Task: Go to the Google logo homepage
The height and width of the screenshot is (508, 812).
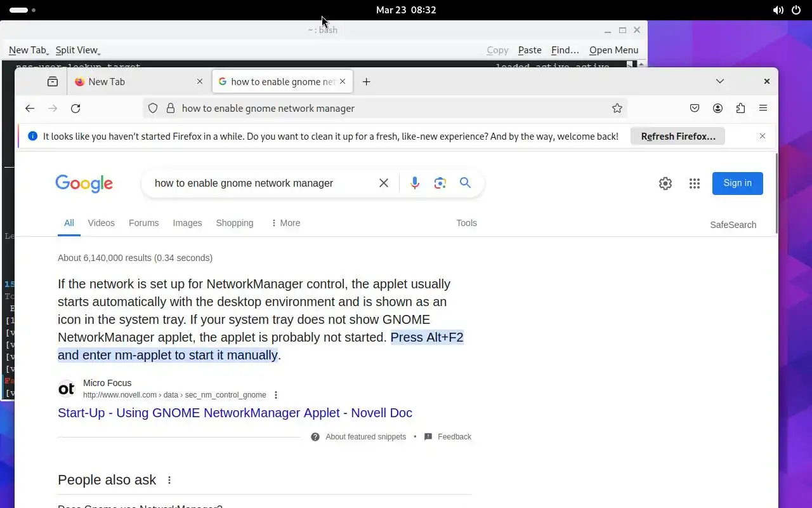Action: tap(84, 184)
